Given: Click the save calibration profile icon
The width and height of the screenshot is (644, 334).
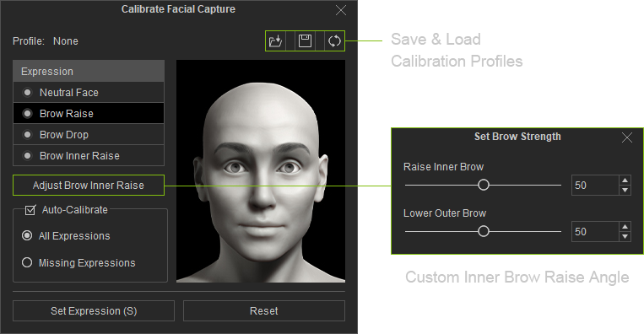Looking at the screenshot, I should 305,41.
